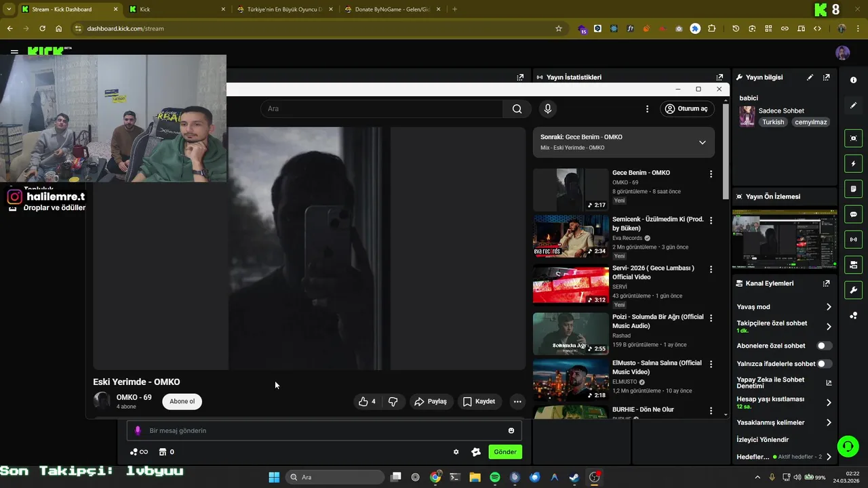Click Oturum aç sign-in button
Screen dimensions: 868x488
pyautogui.click(x=686, y=108)
